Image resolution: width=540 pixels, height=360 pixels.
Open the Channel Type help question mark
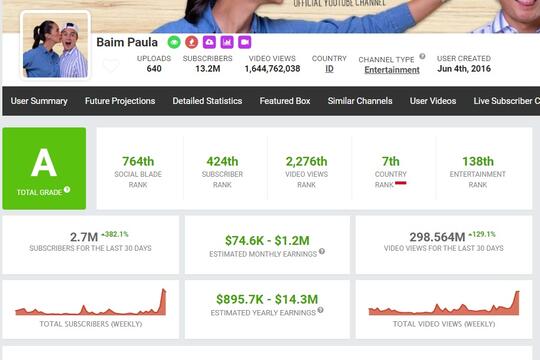click(422, 56)
